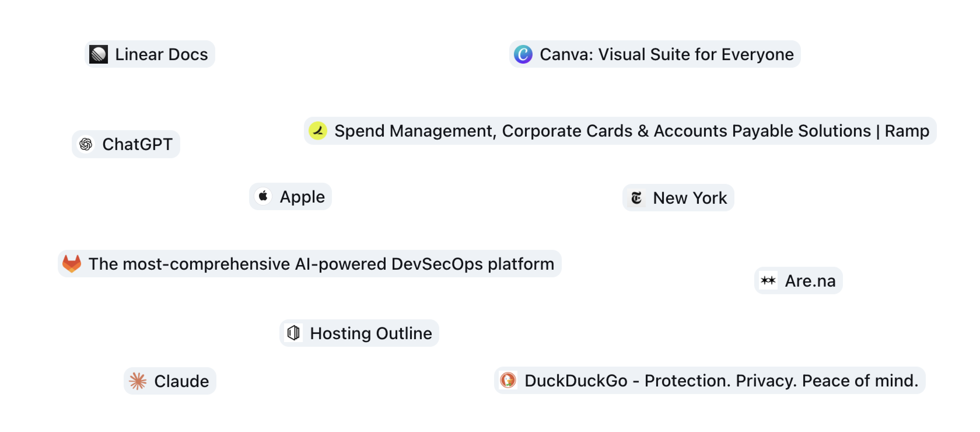
Task: Open the Spend Management Ramp link text
Action: tap(631, 130)
